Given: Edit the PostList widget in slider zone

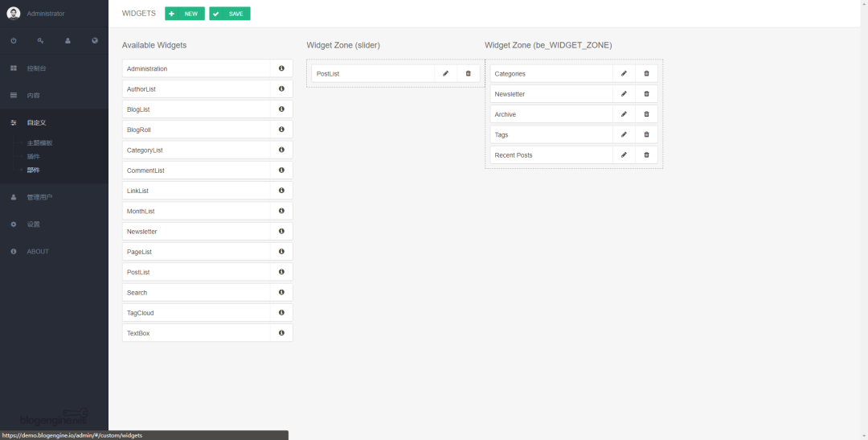Looking at the screenshot, I should coord(445,73).
